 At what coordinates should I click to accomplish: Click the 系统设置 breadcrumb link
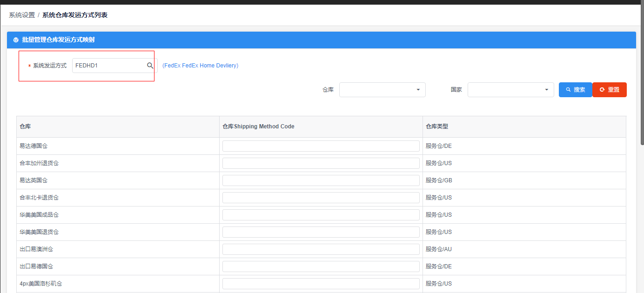[22, 15]
